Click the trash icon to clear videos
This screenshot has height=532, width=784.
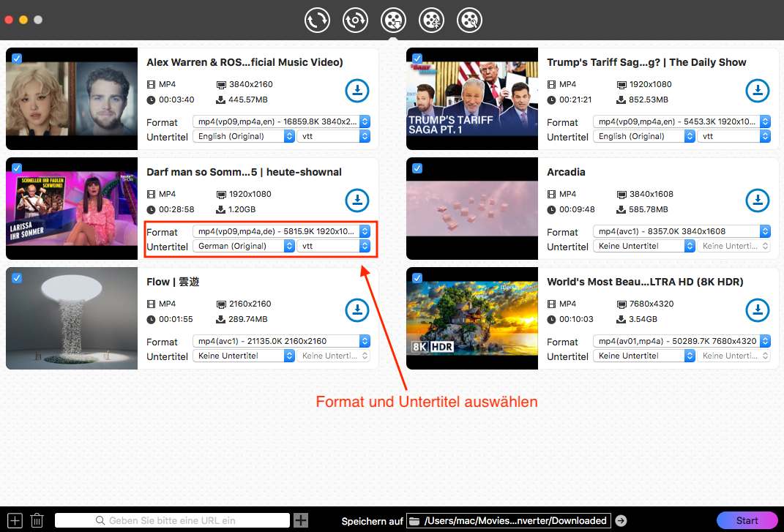coord(37,520)
